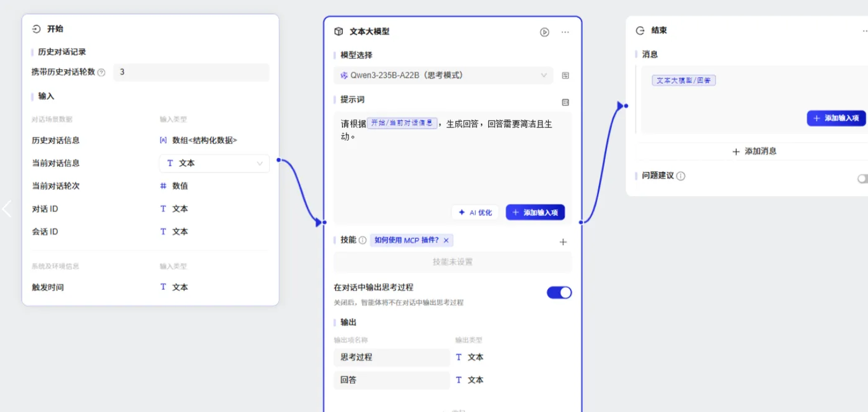Click the 开始/当前对话信息 variable tag
The image size is (868, 412).
[402, 123]
